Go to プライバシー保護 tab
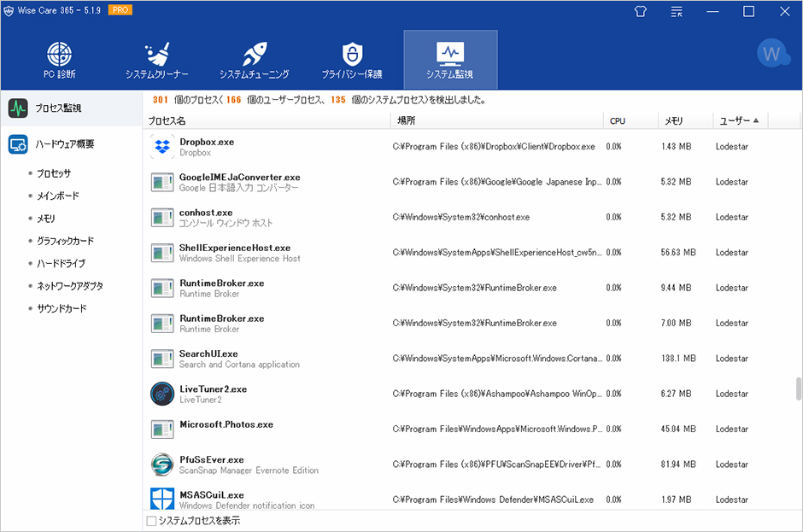This screenshot has width=803, height=532. pyautogui.click(x=352, y=60)
